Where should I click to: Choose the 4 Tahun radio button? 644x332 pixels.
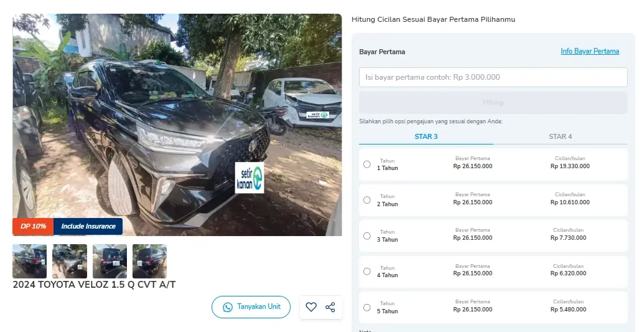(x=367, y=272)
